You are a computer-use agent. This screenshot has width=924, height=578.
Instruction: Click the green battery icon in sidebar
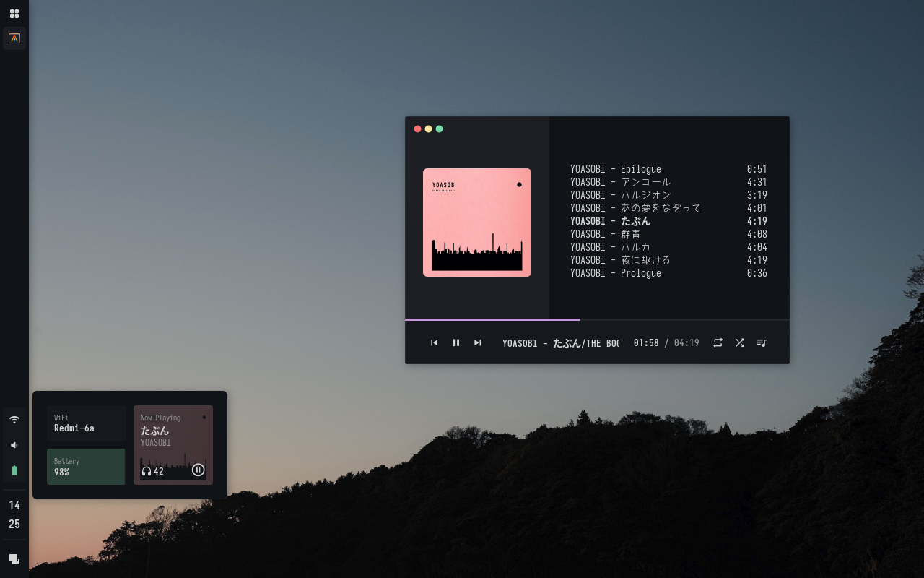point(14,470)
